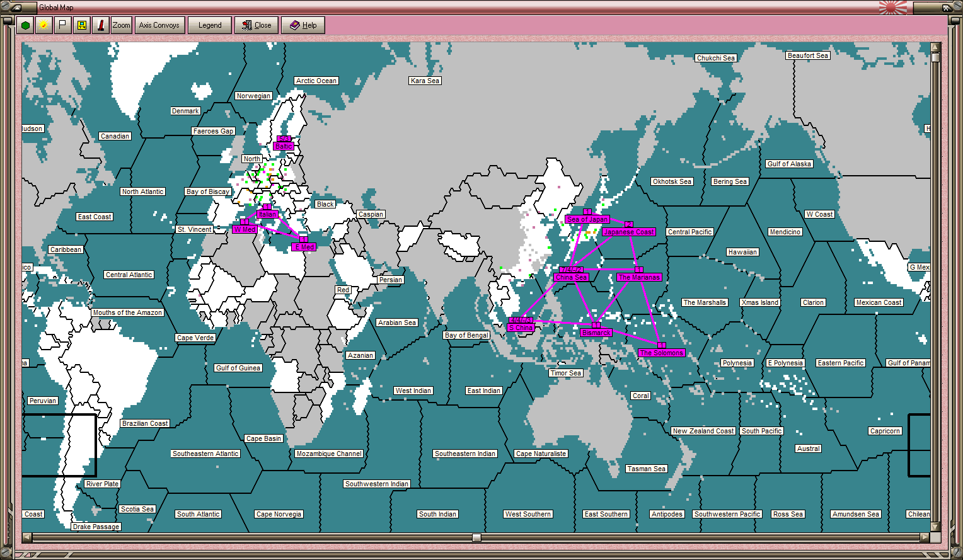Image resolution: width=963 pixels, height=560 pixels.
Task: Click the Zoom button
Action: point(121,25)
